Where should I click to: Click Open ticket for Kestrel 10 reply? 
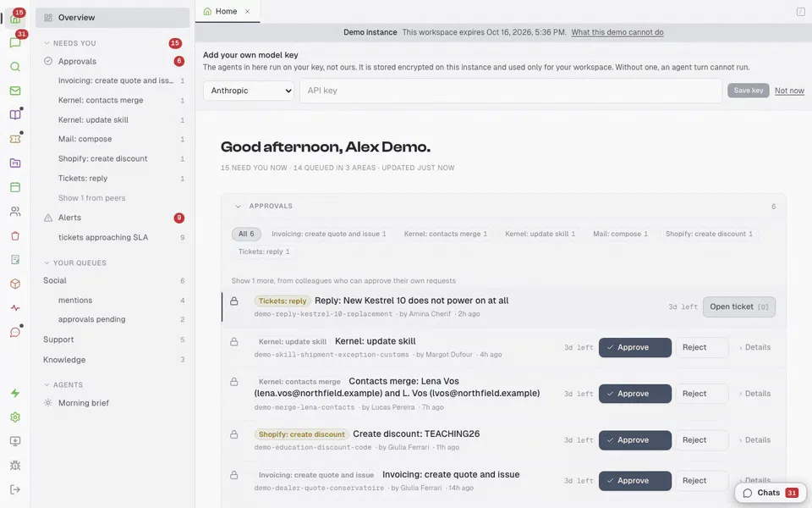(x=739, y=306)
